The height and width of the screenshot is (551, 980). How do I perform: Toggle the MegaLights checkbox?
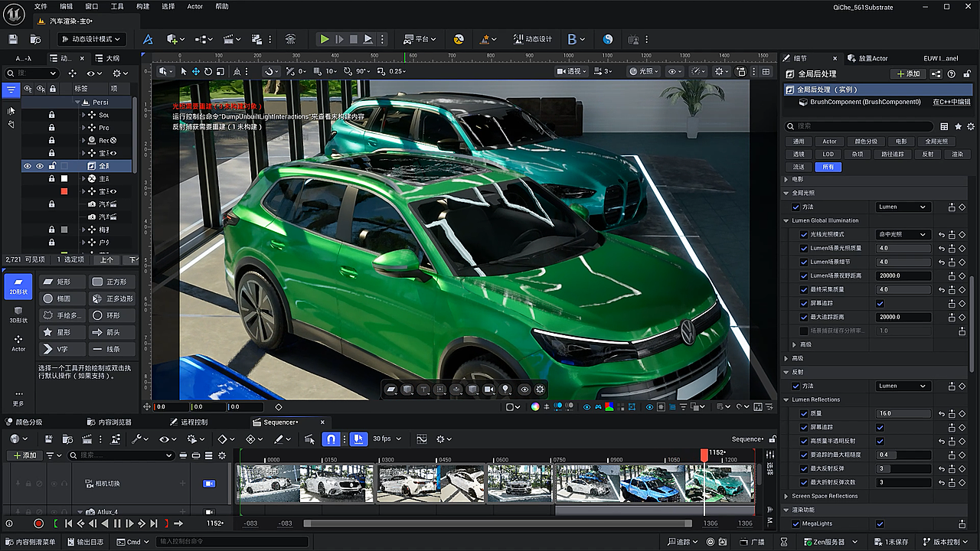(x=880, y=524)
